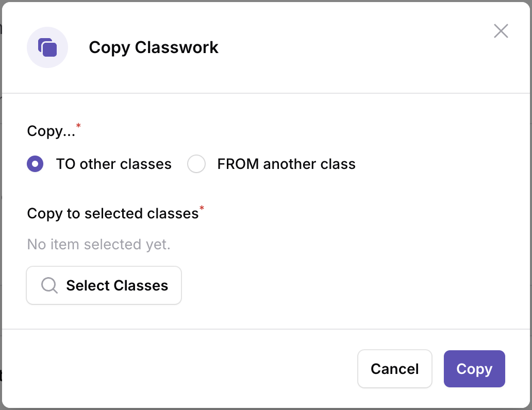Screen dimensions: 532x410
Task: Select the TO other classes radio button
Action: [35, 164]
